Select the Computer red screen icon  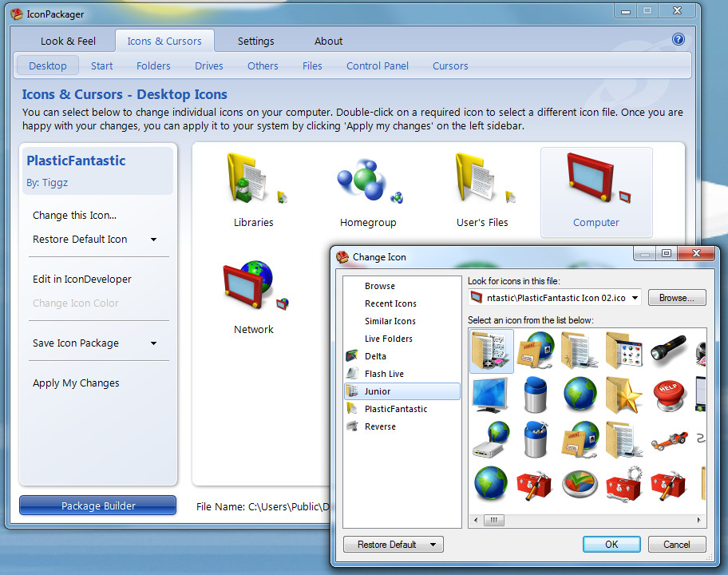coord(596,192)
